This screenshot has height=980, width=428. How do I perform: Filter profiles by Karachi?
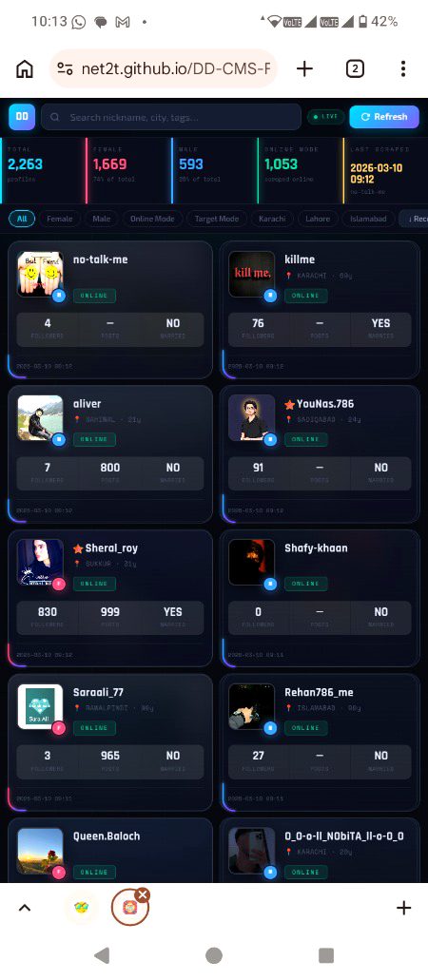click(x=272, y=219)
